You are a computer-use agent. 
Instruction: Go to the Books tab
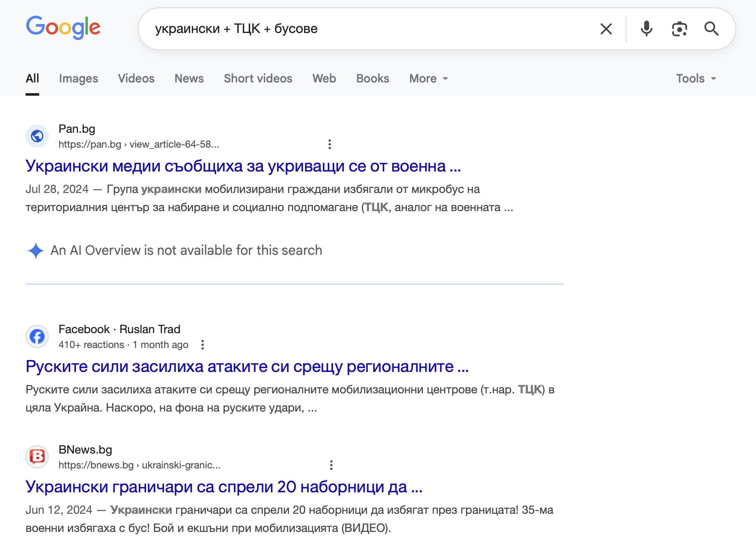pyautogui.click(x=373, y=78)
